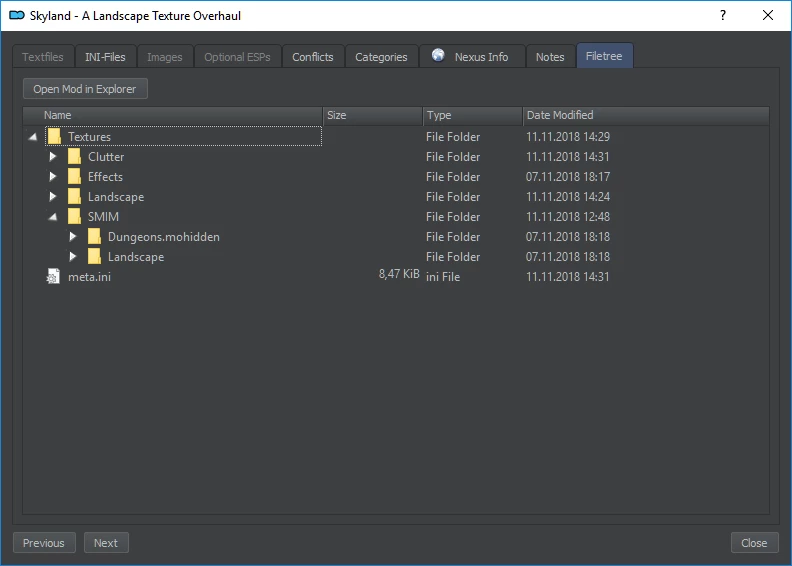
Task: Switch to the Notes tab
Action: tap(550, 57)
